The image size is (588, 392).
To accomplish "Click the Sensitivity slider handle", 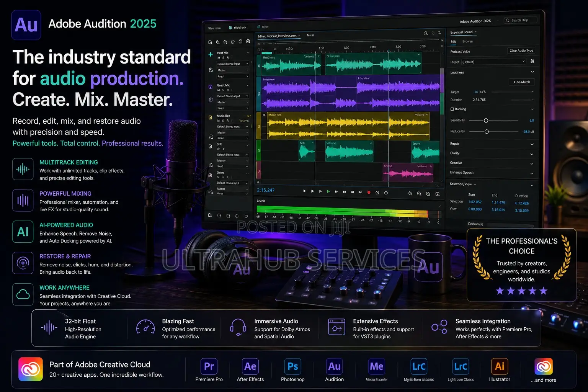I will [x=486, y=121].
